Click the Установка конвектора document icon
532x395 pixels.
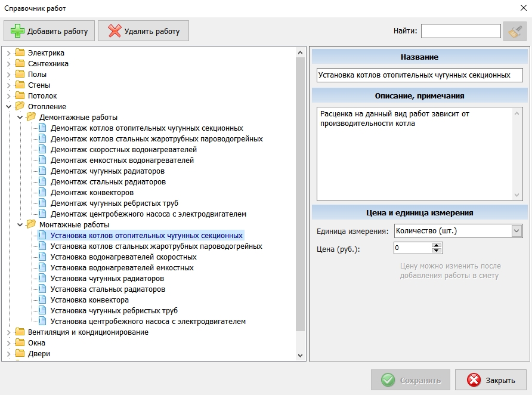(42, 300)
